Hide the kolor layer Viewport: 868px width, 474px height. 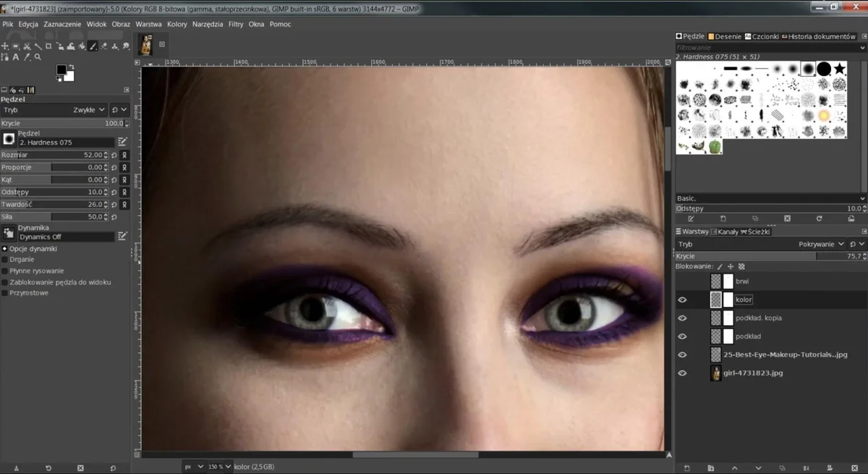pyautogui.click(x=682, y=300)
